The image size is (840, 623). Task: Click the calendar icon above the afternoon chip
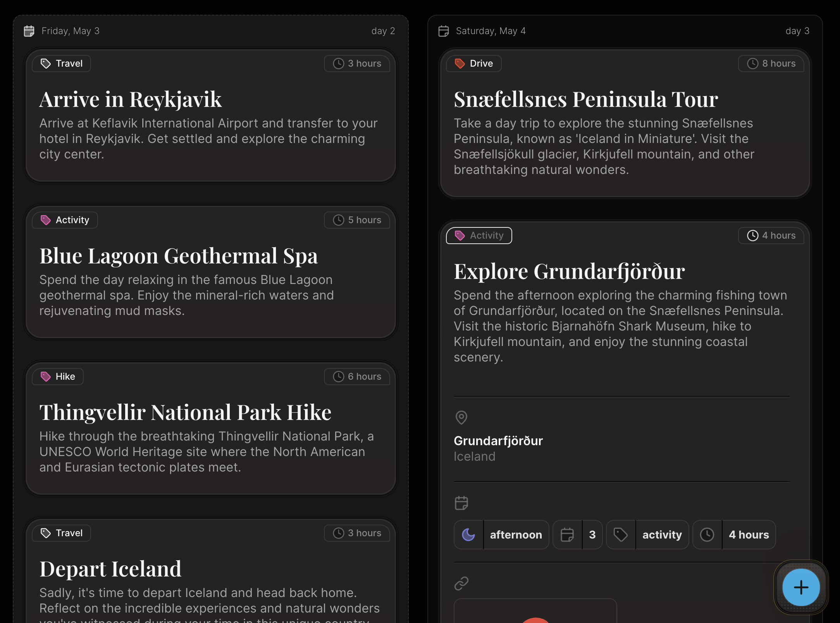coord(461,503)
